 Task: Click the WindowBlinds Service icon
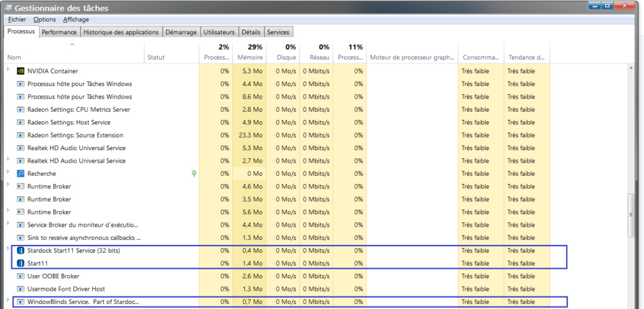coord(20,301)
